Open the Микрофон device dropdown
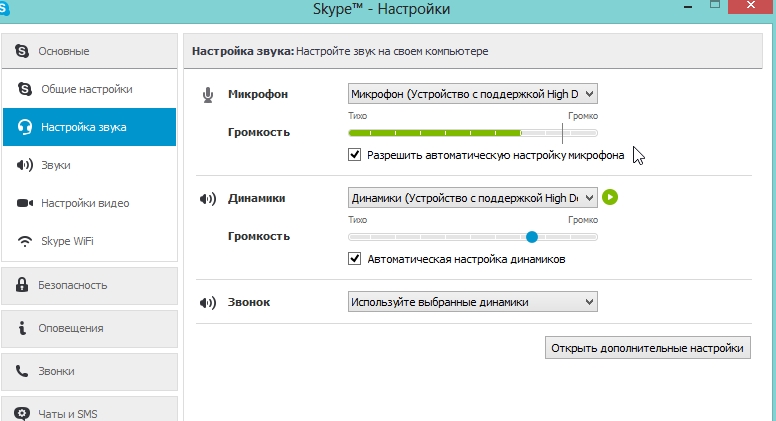The height and width of the screenshot is (421, 776). [473, 94]
